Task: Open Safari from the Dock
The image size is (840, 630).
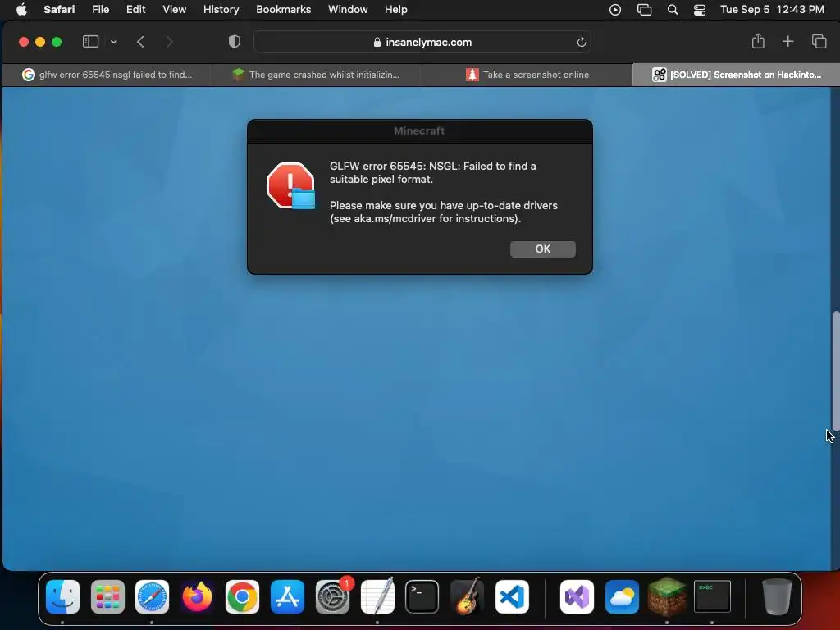Action: pyautogui.click(x=152, y=596)
